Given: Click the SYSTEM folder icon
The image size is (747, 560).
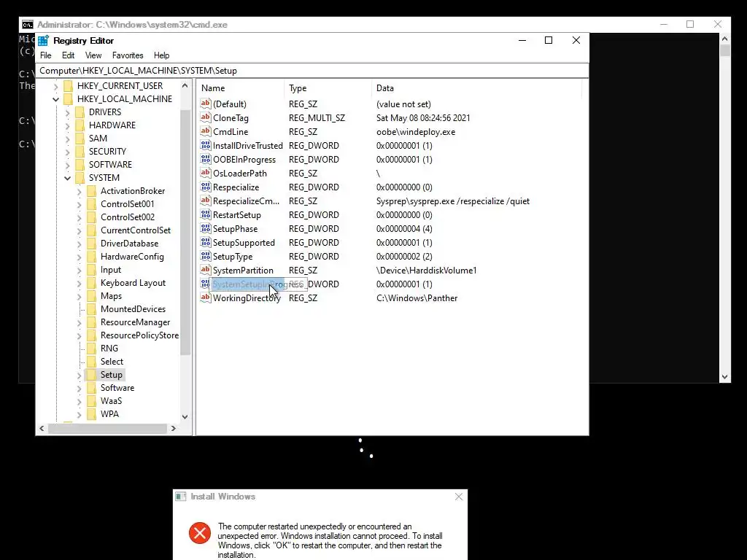Looking at the screenshot, I should tap(80, 178).
